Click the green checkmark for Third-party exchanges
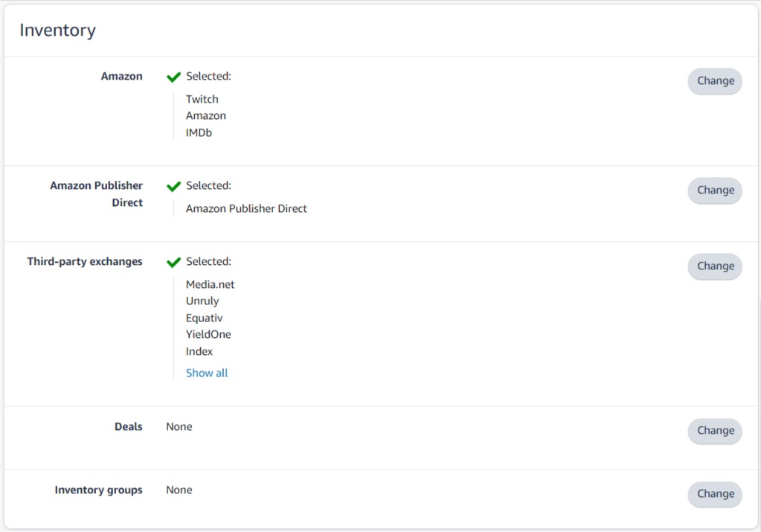Image resolution: width=761 pixels, height=532 pixels. point(174,262)
